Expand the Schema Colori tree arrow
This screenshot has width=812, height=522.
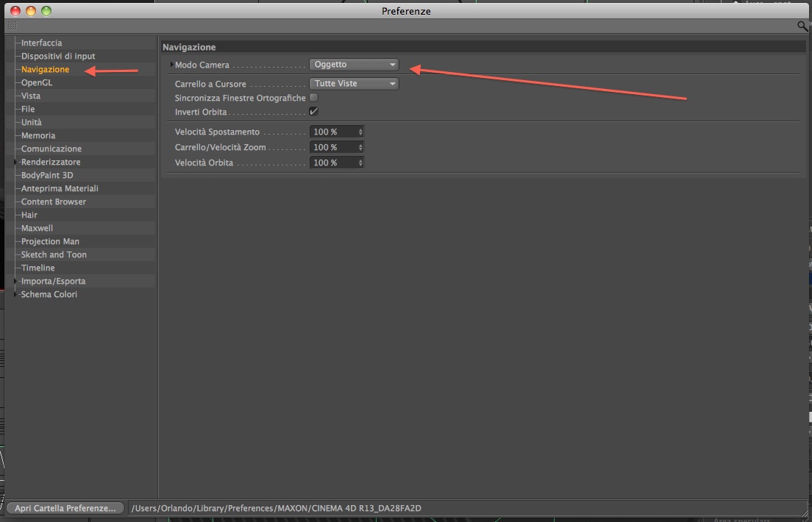(x=16, y=294)
